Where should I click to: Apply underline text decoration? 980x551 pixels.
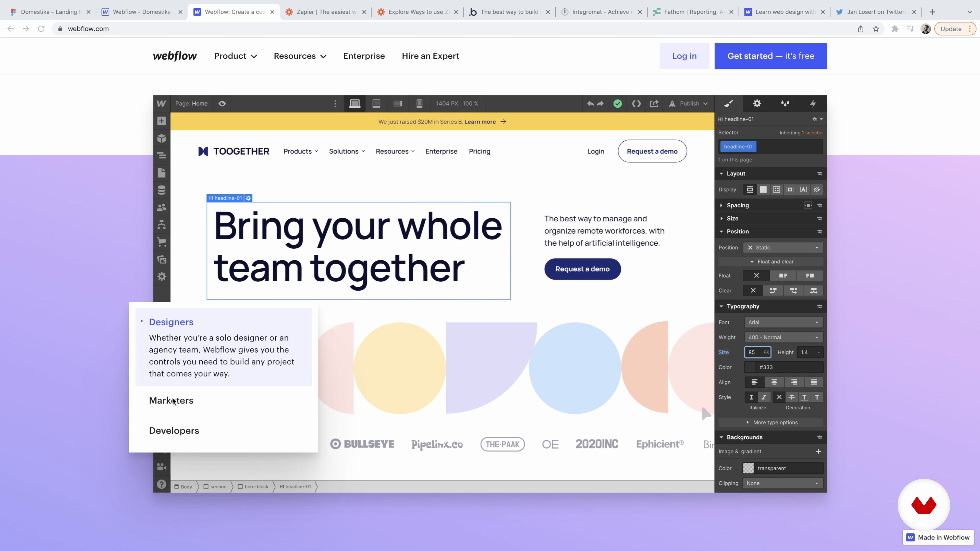(804, 397)
